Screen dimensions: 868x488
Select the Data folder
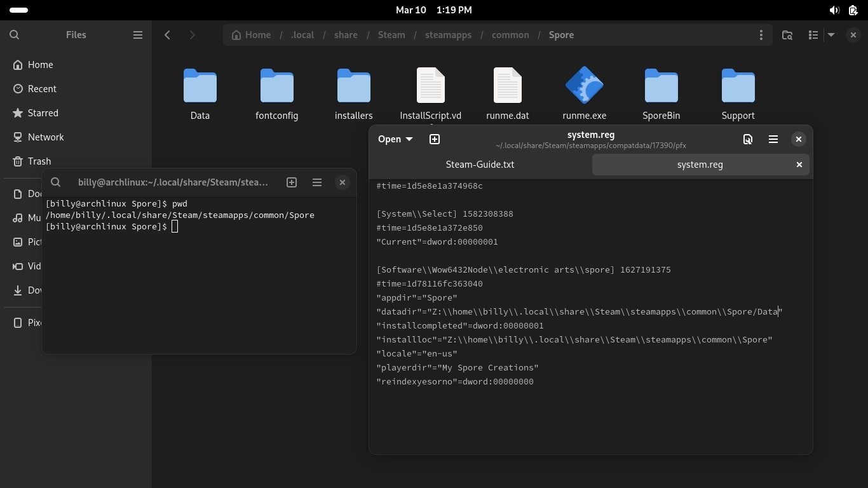pyautogui.click(x=200, y=94)
